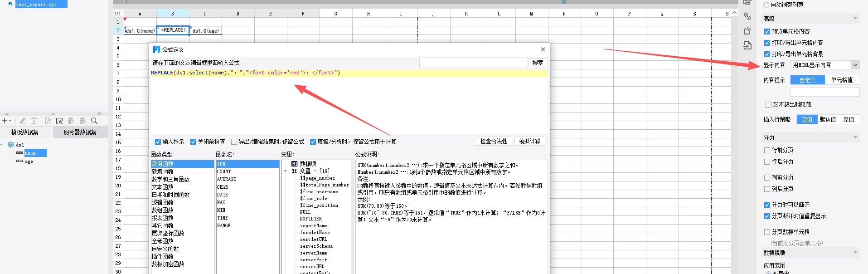Select the 单元格值 content hint tab

coord(841,80)
